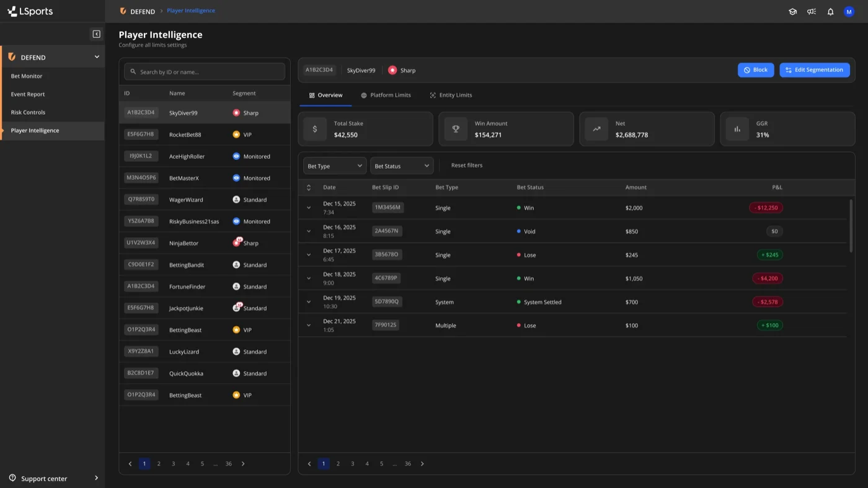The image size is (868, 488).
Task: Open the notifications bell
Action: (x=831, y=11)
